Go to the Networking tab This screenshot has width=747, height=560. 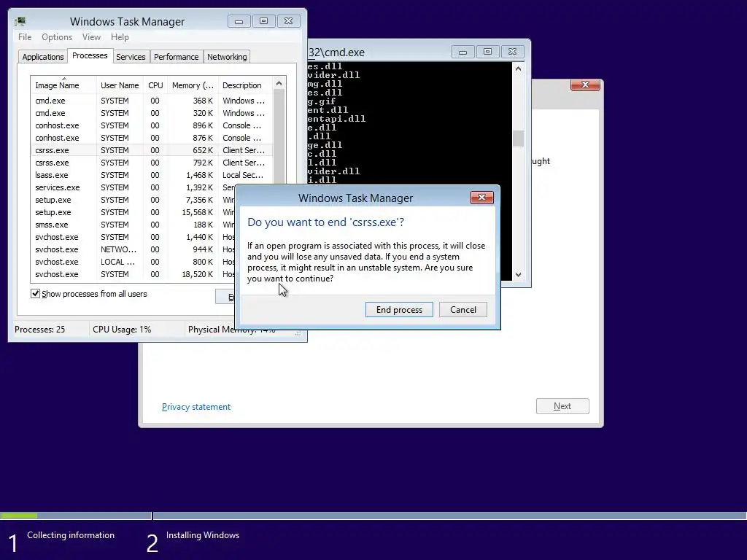(227, 57)
